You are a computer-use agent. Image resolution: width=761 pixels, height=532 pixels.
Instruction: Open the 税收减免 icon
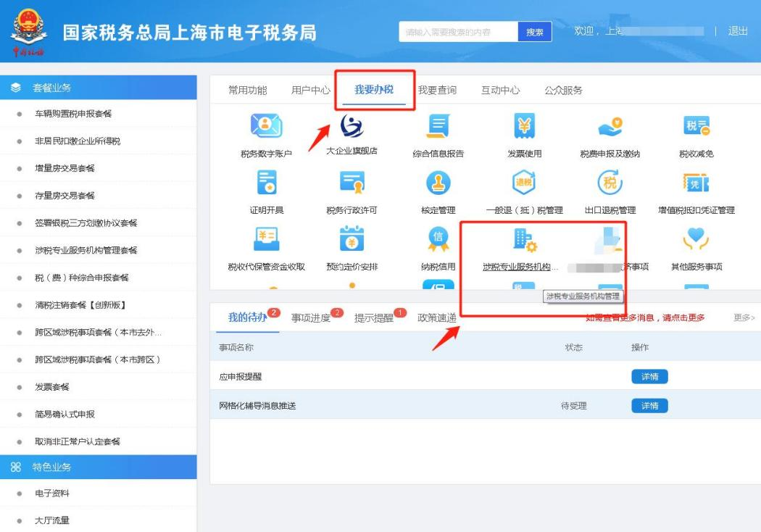[696, 126]
